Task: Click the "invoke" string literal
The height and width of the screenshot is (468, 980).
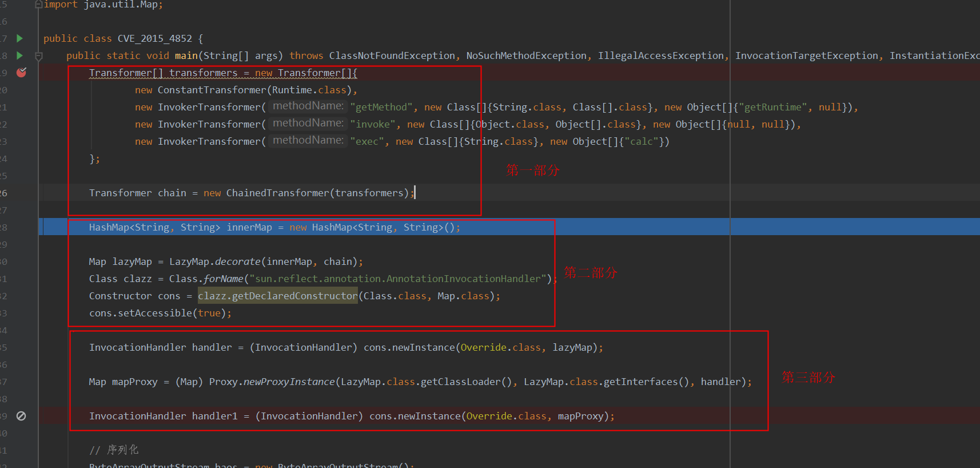Action: tap(373, 124)
